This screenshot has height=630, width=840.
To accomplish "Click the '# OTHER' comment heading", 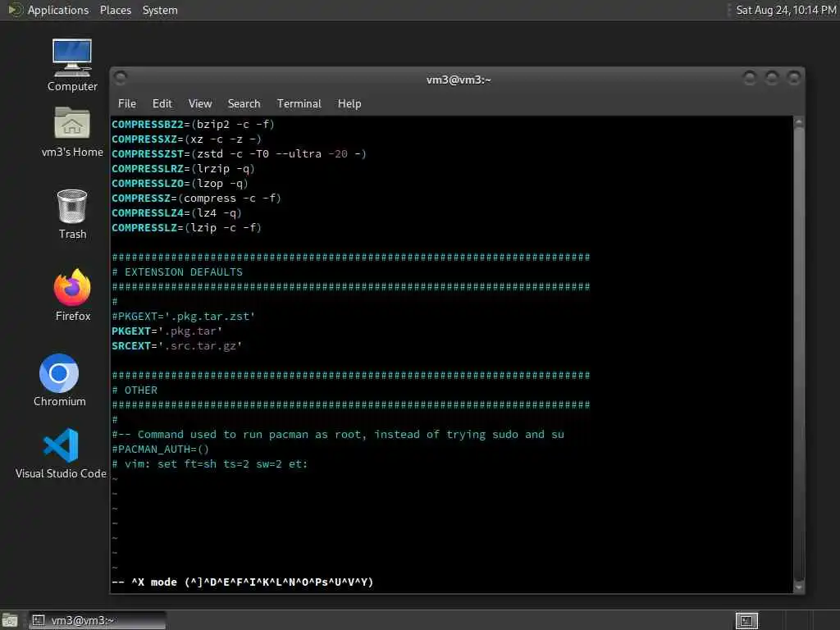I will 135,390.
